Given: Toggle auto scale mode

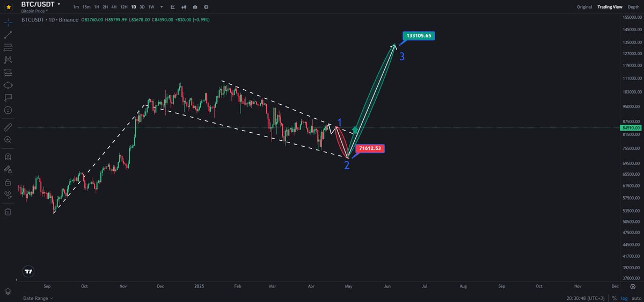Looking at the screenshot, I should click(x=637, y=298).
